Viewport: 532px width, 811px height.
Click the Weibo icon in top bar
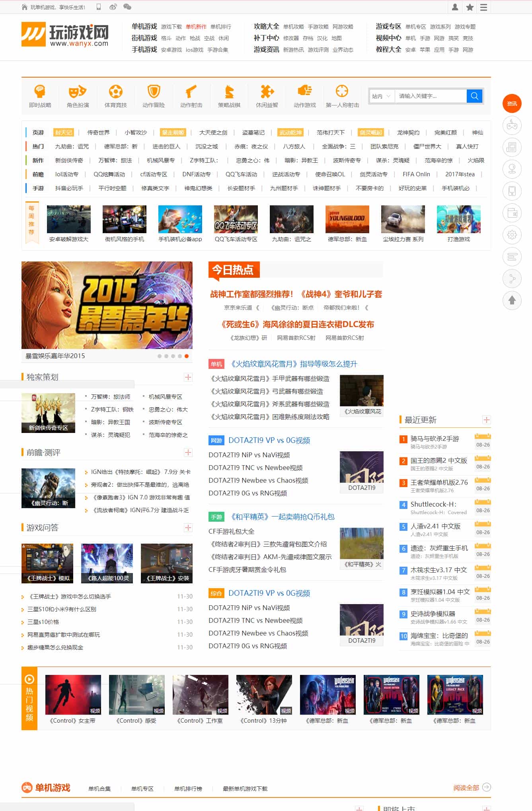click(113, 7)
